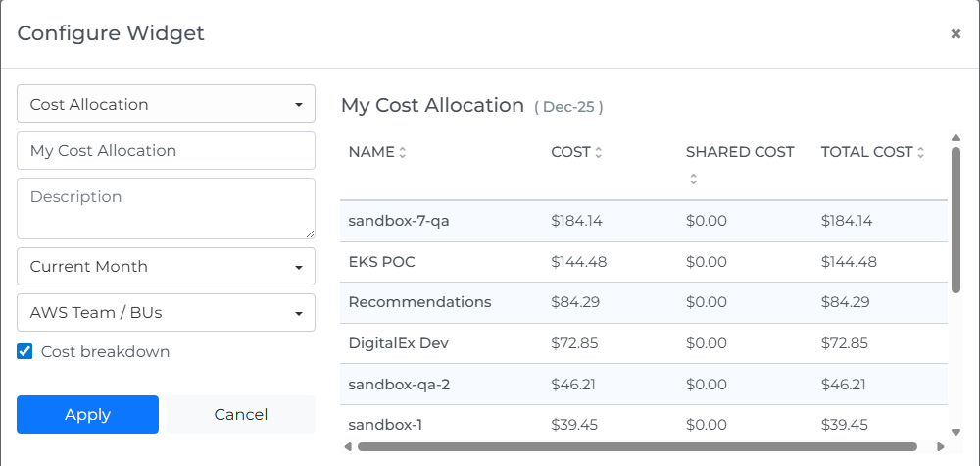Screen dimensions: 980x466
Task: Click the SHARED COST sort arrows
Action: point(693,179)
